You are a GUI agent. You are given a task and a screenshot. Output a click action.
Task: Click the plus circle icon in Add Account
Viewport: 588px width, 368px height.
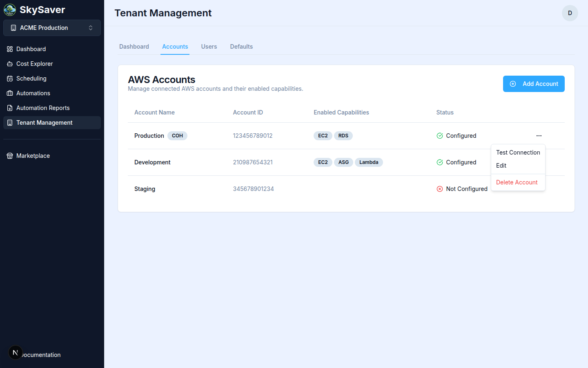click(x=513, y=84)
